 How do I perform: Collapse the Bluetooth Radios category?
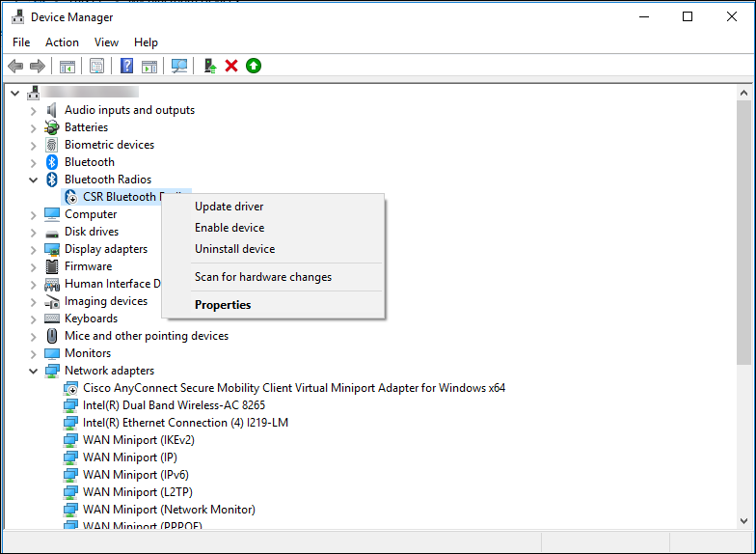pos(34,180)
